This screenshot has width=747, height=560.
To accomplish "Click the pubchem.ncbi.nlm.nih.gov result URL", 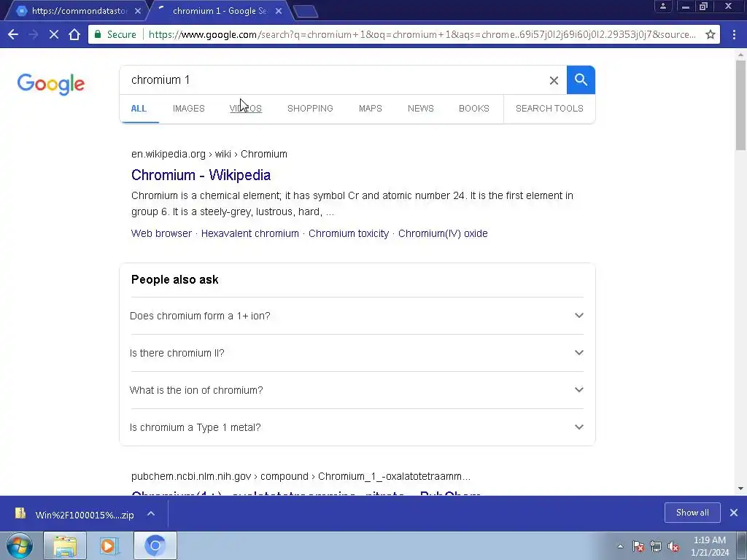I will (301, 476).
